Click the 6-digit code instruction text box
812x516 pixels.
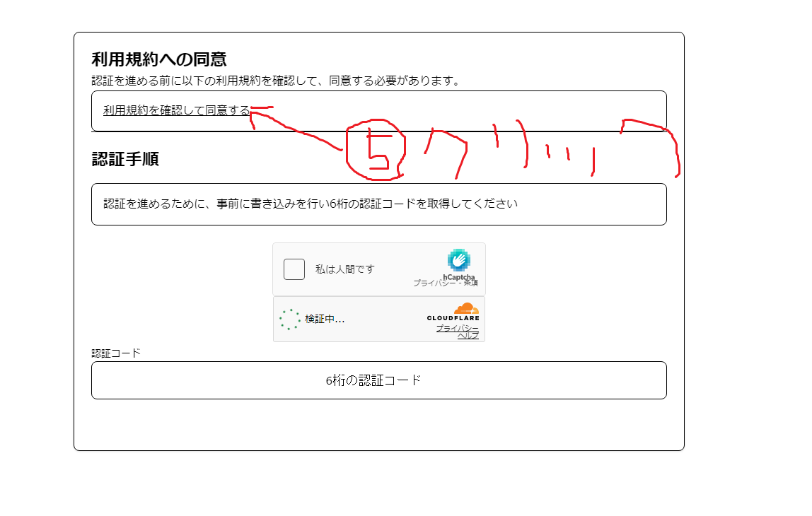[378, 204]
